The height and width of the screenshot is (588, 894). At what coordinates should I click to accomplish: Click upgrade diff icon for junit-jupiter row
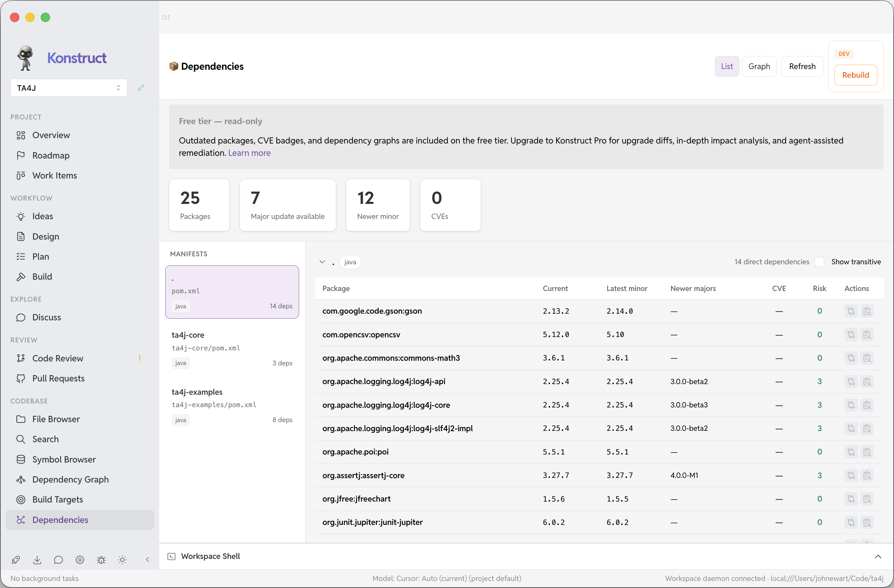point(851,522)
